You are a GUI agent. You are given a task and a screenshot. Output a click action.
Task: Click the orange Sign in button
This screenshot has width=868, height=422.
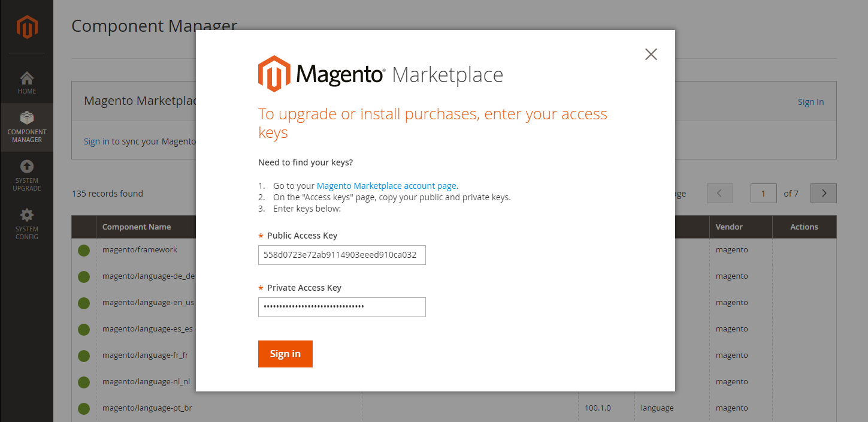(x=285, y=354)
